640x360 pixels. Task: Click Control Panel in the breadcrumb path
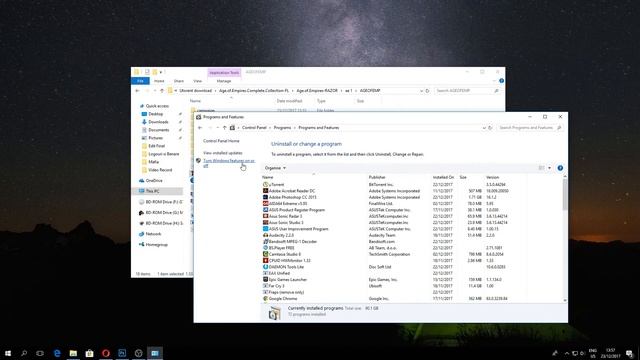click(x=254, y=128)
